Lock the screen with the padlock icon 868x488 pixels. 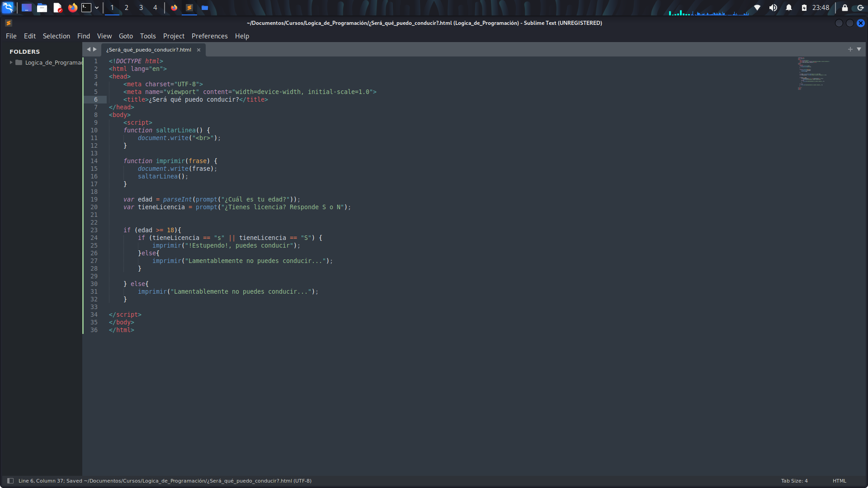(x=844, y=8)
